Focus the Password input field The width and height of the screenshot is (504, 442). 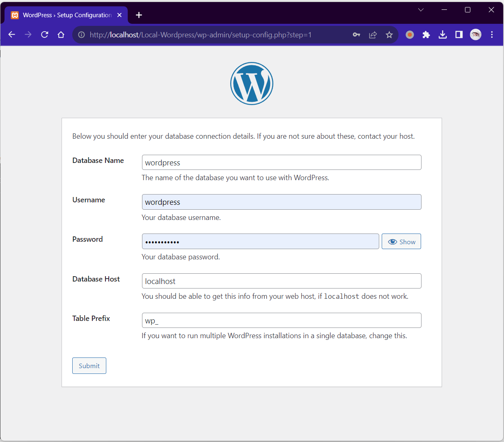(261, 241)
